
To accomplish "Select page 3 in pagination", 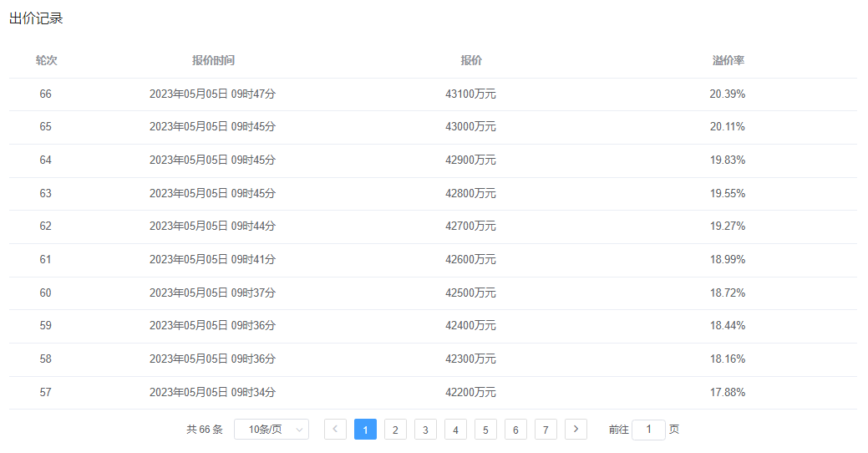I will 425,430.
